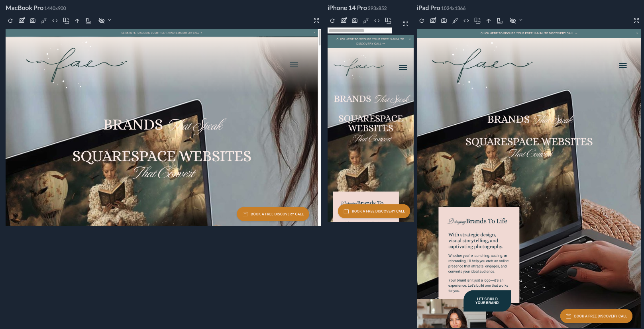Take a quick screenshot of the iPad Pro

[433, 20]
